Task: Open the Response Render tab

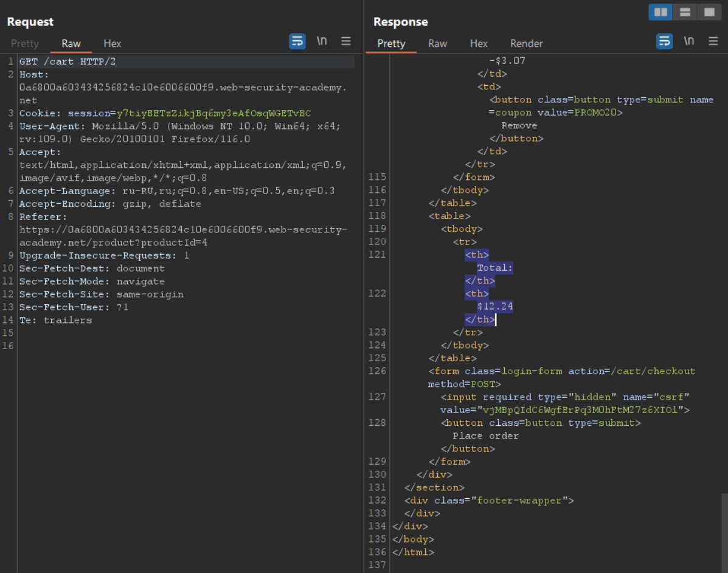Action: click(527, 44)
